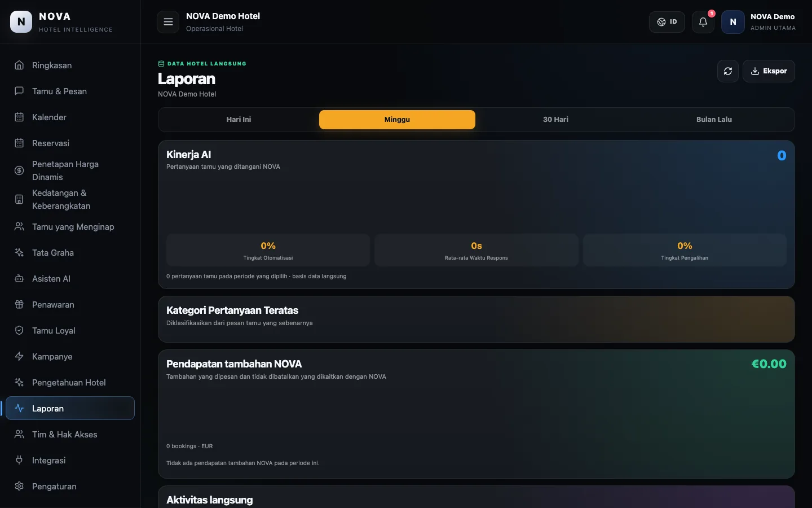Viewport: 812px width, 508px height.
Task: Open the Ringkasan home icon
Action: pos(19,65)
